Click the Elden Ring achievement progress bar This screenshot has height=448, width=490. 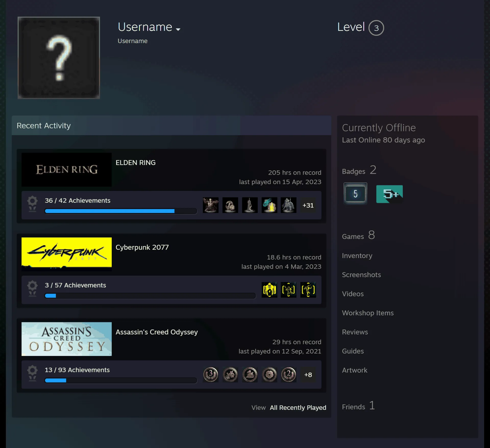click(121, 211)
